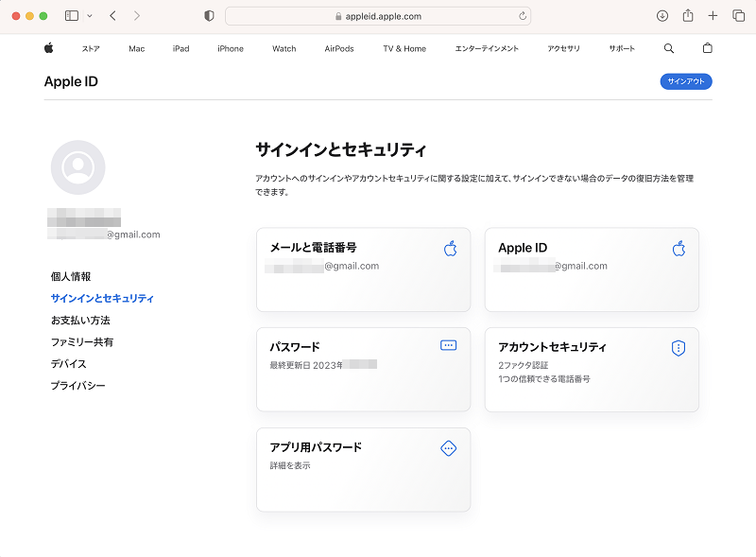Select サインインとセキュリティ in the sidebar
756x557 pixels.
click(x=102, y=298)
